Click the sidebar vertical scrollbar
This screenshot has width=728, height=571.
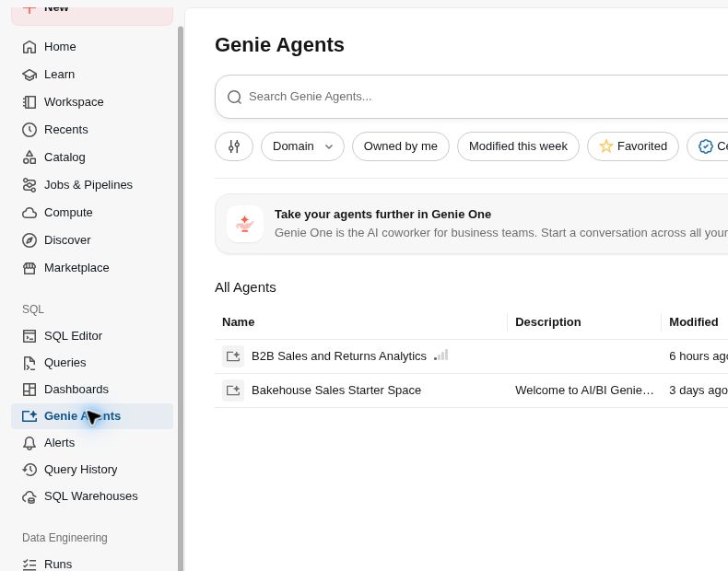pyautogui.click(x=181, y=298)
